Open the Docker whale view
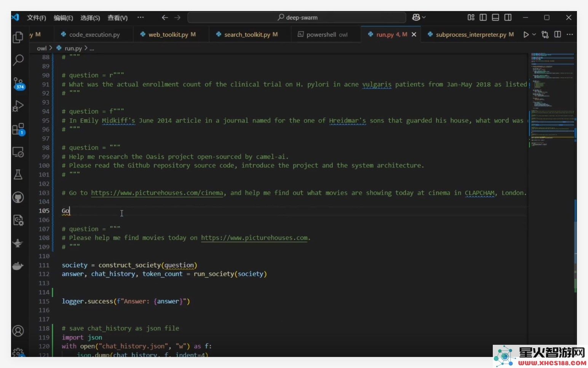This screenshot has width=588, height=368. point(18,266)
